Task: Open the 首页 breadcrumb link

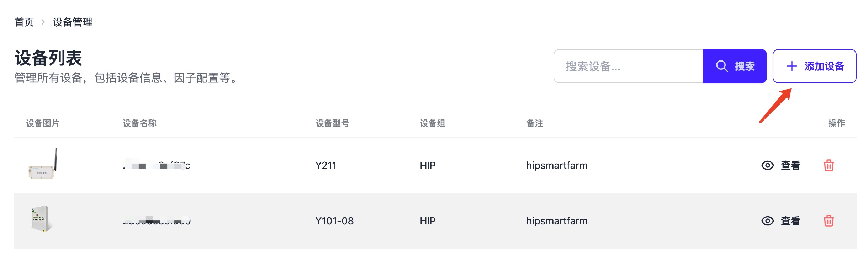Action: pyautogui.click(x=23, y=22)
